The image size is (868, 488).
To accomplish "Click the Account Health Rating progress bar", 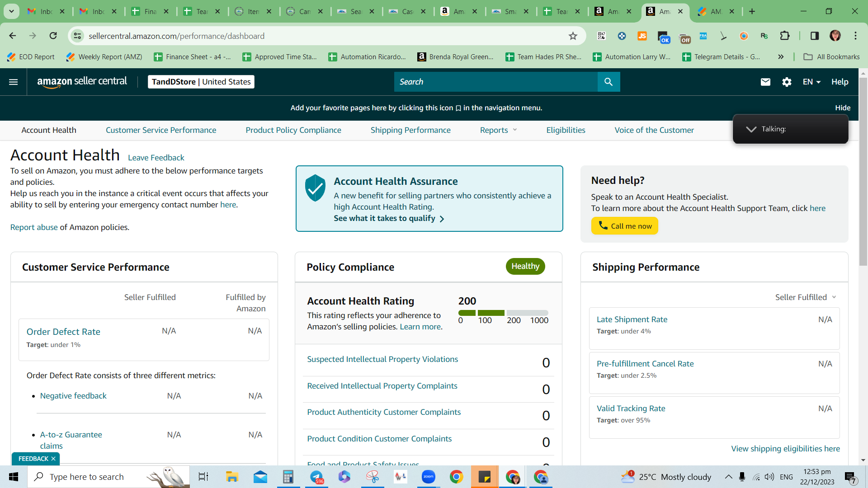I will pyautogui.click(x=503, y=313).
